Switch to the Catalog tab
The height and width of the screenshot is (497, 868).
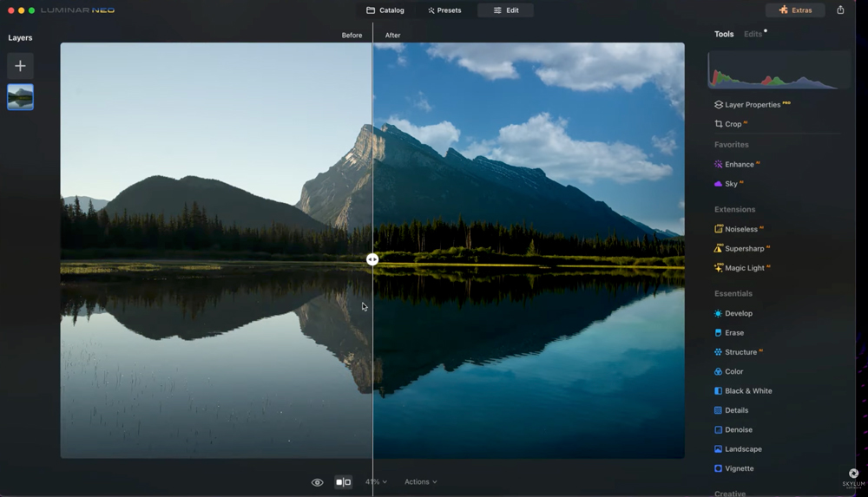click(385, 10)
